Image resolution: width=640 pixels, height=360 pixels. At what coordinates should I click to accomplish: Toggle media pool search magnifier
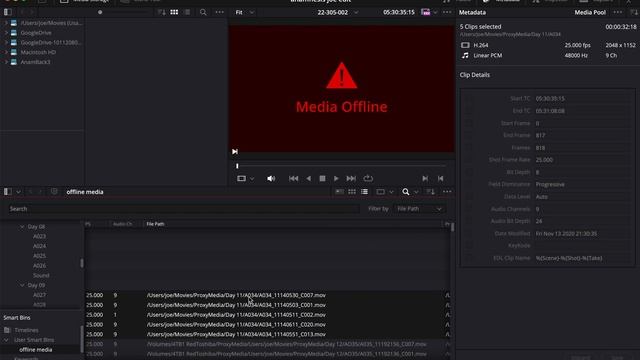click(x=405, y=192)
